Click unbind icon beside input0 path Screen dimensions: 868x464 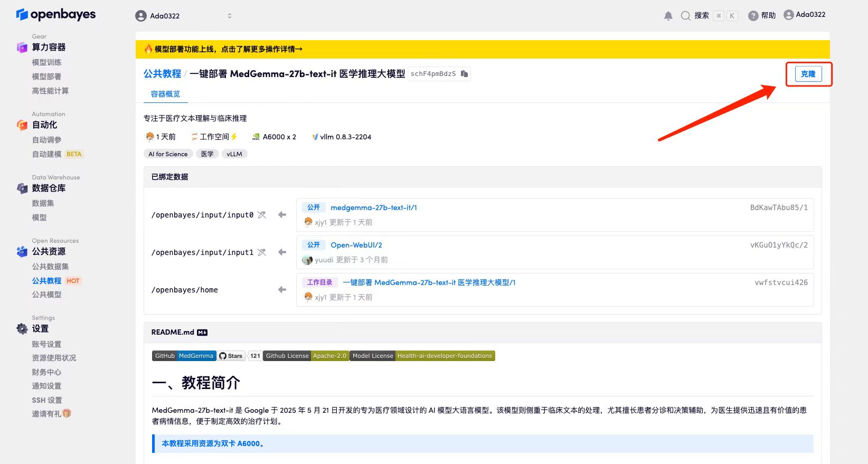(x=262, y=215)
